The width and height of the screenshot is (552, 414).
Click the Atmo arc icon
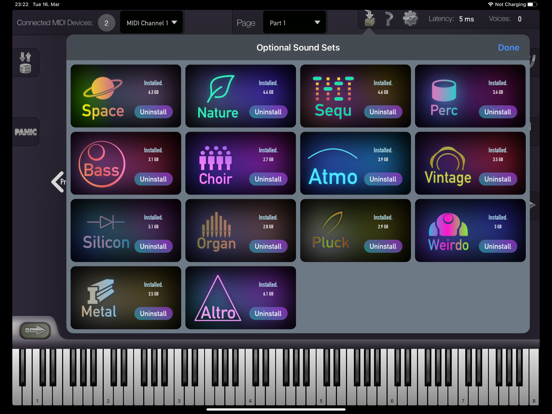point(333,154)
